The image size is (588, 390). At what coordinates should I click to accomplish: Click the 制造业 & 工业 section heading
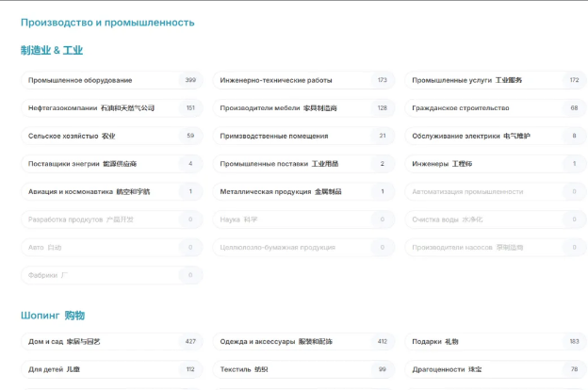[x=52, y=50]
